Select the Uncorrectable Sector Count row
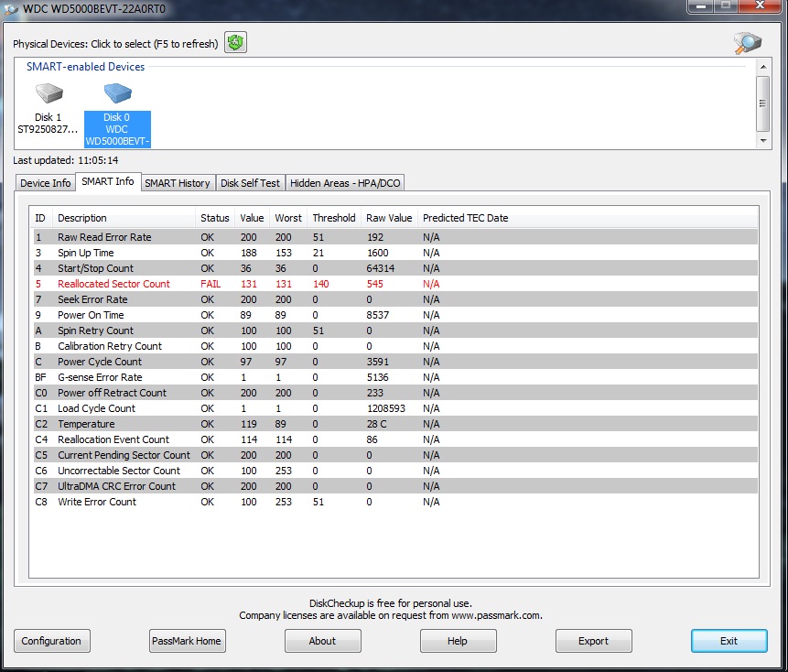Image resolution: width=788 pixels, height=672 pixels. [x=395, y=471]
